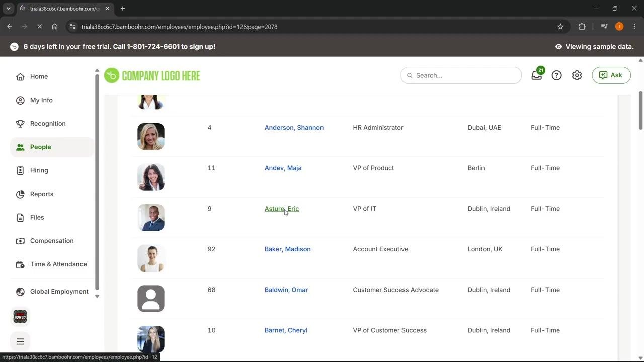The height and width of the screenshot is (362, 644).
Task: Click the Ask button
Action: 611,75
